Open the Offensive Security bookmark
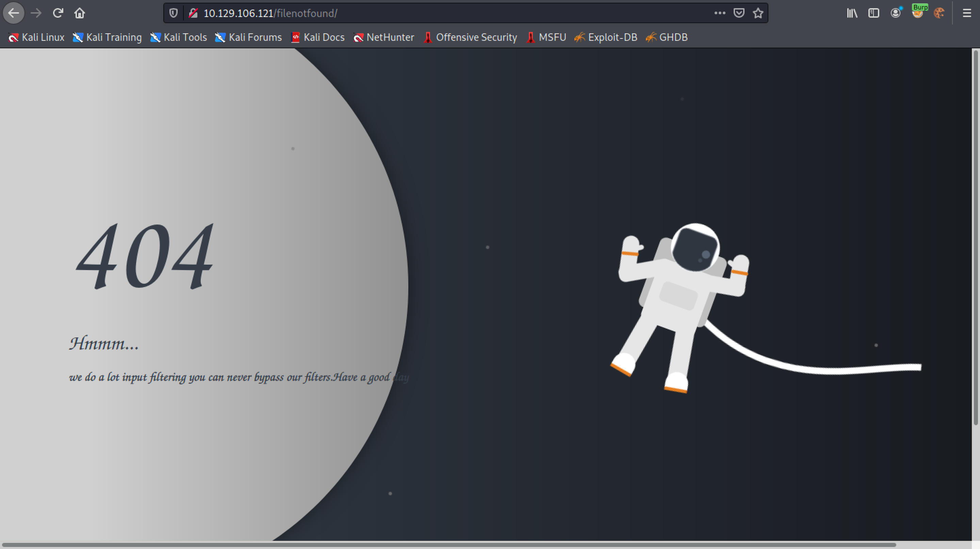The height and width of the screenshot is (549, 980). point(470,37)
